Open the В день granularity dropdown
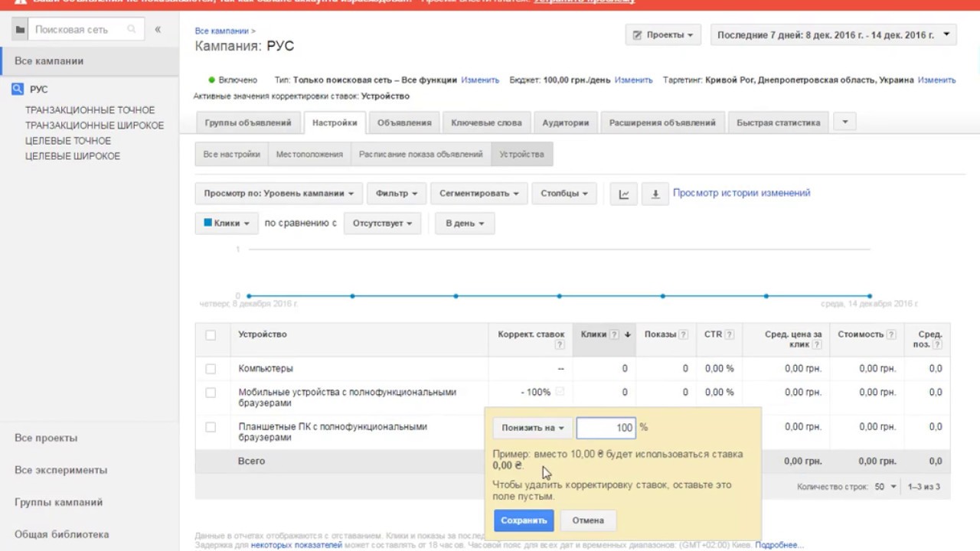 click(465, 223)
